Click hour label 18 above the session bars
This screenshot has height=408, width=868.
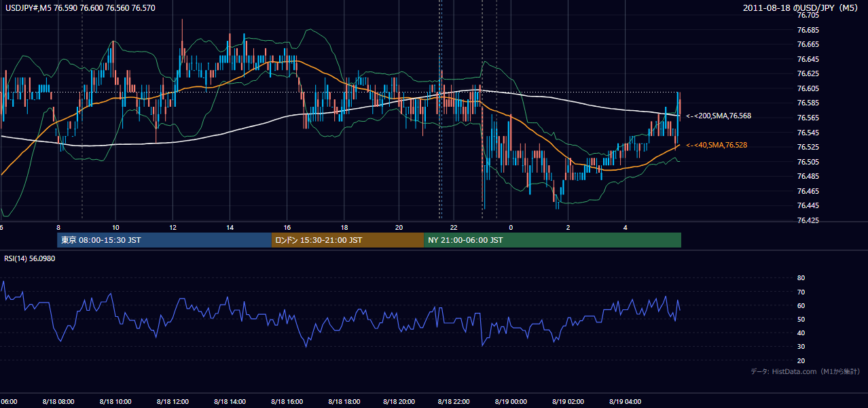(344, 228)
